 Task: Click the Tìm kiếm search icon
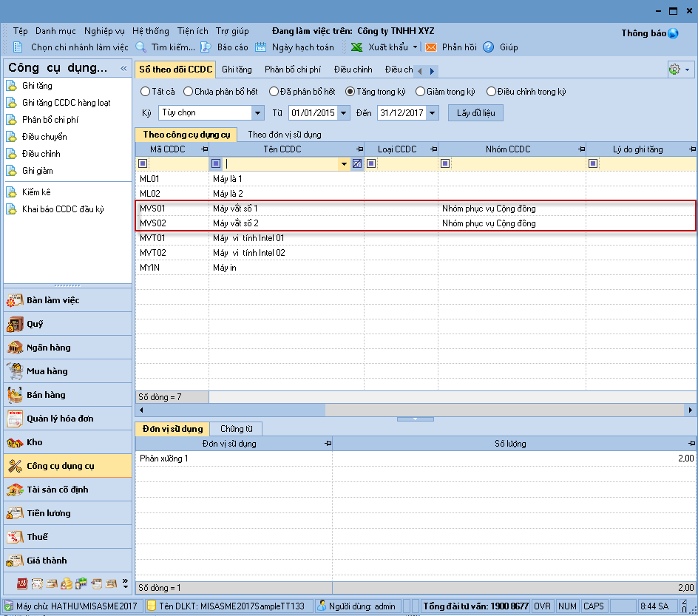141,47
